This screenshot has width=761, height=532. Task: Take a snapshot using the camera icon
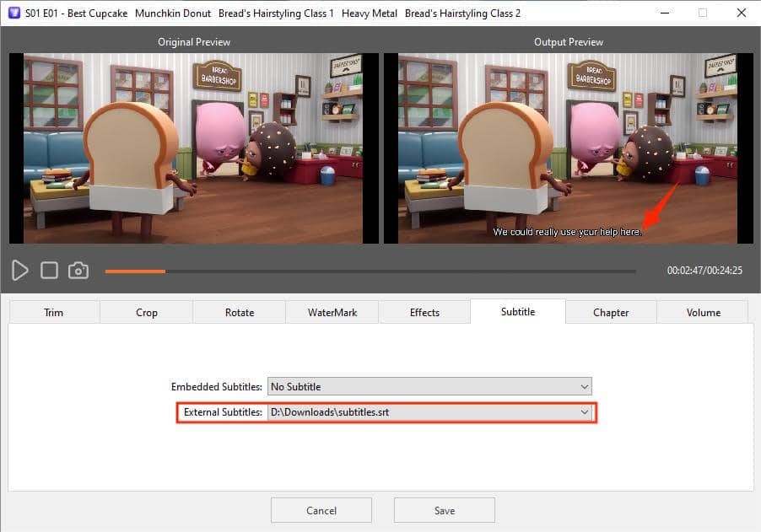pos(78,270)
